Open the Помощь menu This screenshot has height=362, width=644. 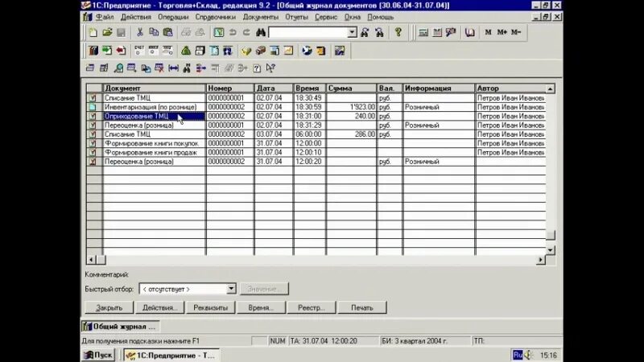click(x=380, y=17)
